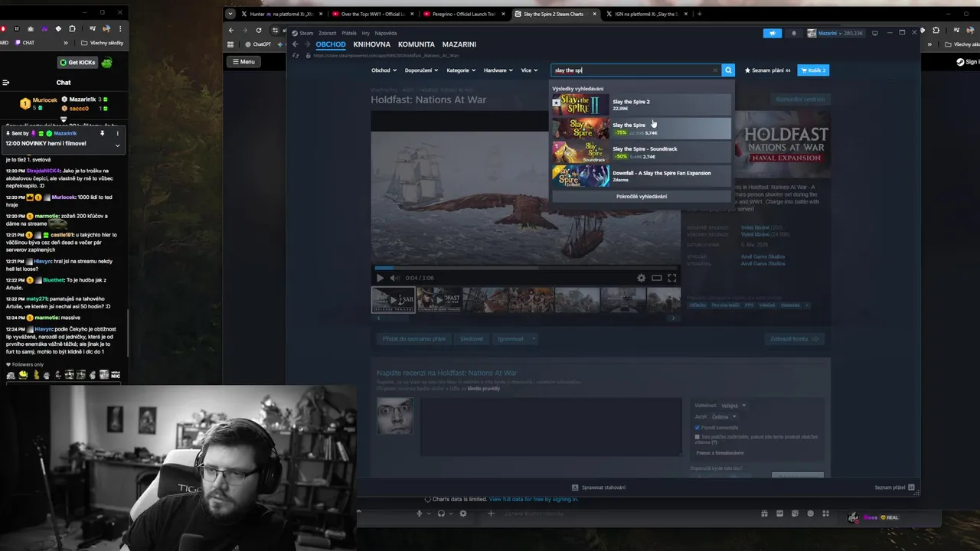
Task: Switch to the KNIHOVNA tab
Action: [371, 44]
